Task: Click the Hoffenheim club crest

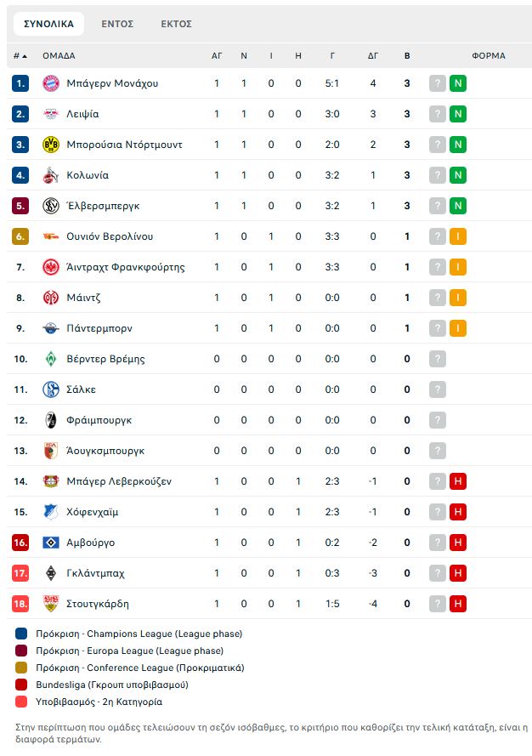Action: pos(51,512)
